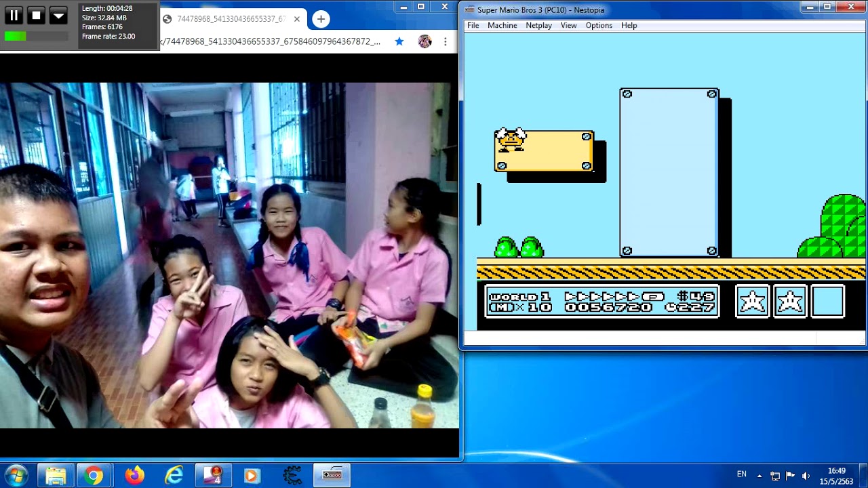Open the Chrome profile avatar
Image resolution: width=868 pixels, height=488 pixels.
[425, 41]
